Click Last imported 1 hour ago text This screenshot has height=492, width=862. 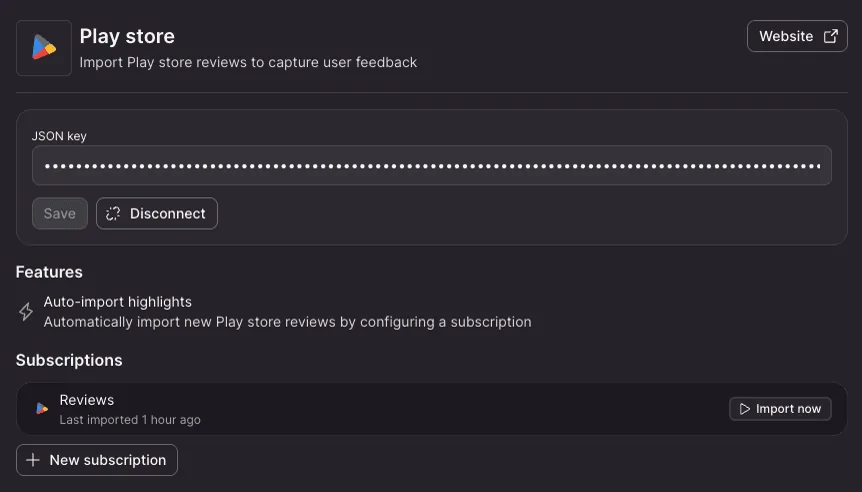[130, 420]
